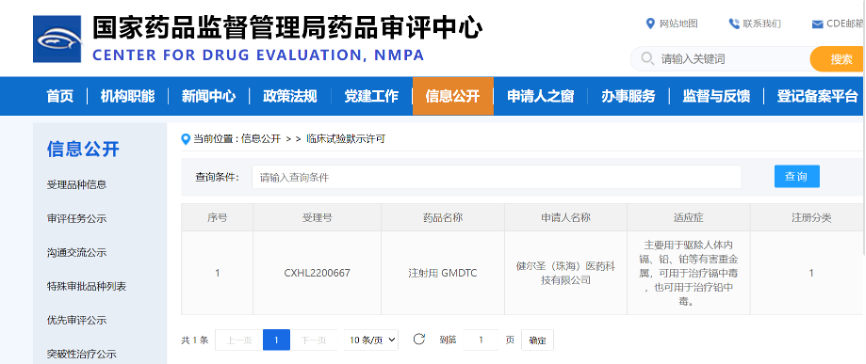866x364 pixels.
Task: Click the 信息公开 breadcrumb link
Action: click(x=261, y=139)
